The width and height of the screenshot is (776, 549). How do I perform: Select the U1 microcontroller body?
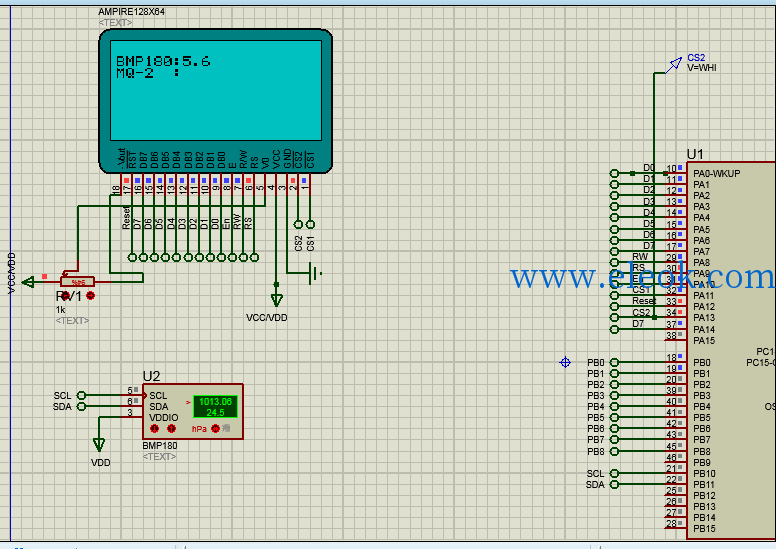tap(731, 350)
